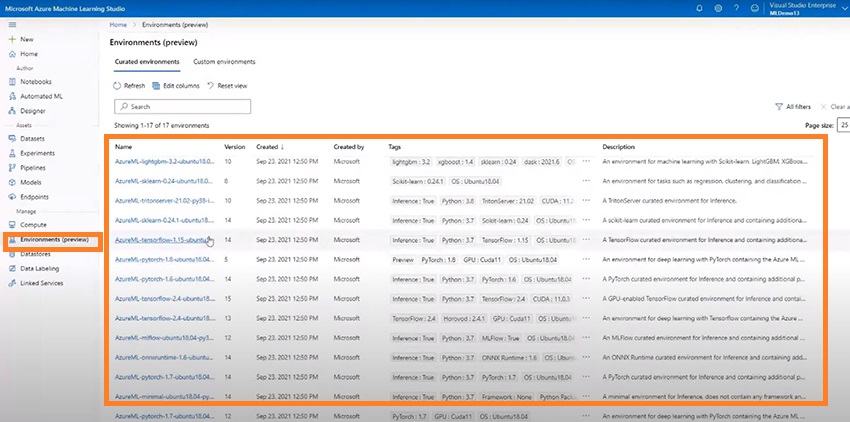
Task: Expand the ellipsis on the AzureML-onnxruntime row
Action: 586,357
